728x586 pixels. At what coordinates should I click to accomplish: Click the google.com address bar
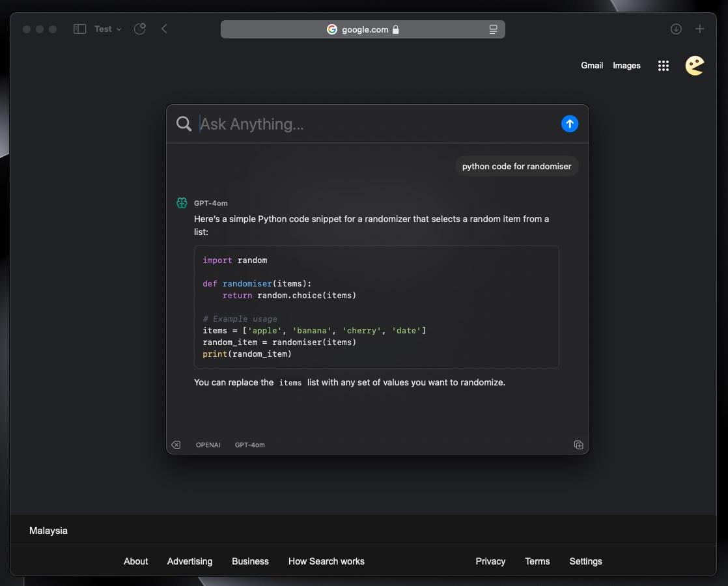pyautogui.click(x=363, y=29)
